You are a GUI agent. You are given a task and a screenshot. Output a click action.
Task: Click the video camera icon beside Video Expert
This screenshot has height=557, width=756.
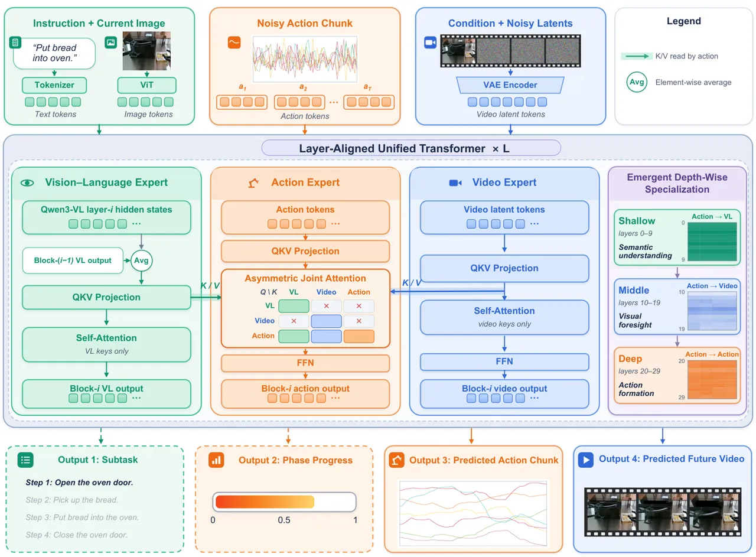tap(455, 183)
